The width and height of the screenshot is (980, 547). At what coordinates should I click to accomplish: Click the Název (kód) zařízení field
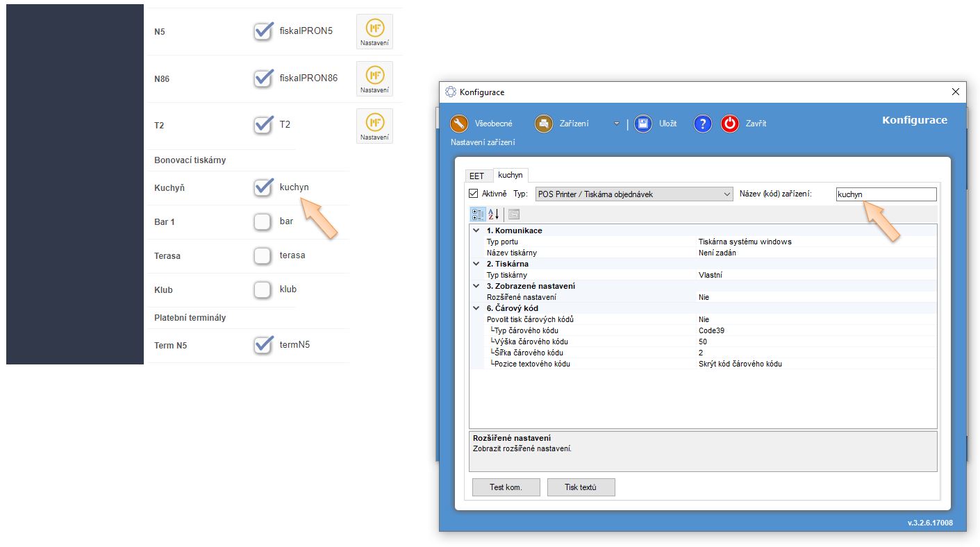tap(886, 194)
